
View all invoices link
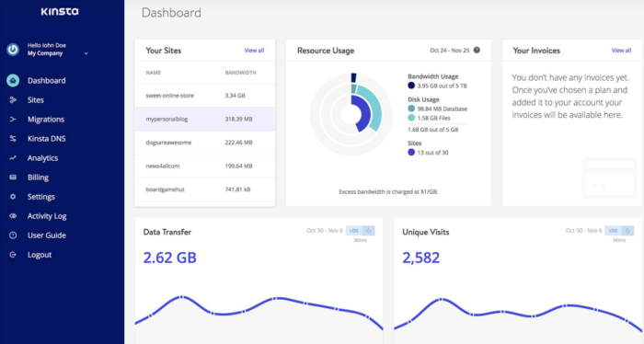(621, 51)
